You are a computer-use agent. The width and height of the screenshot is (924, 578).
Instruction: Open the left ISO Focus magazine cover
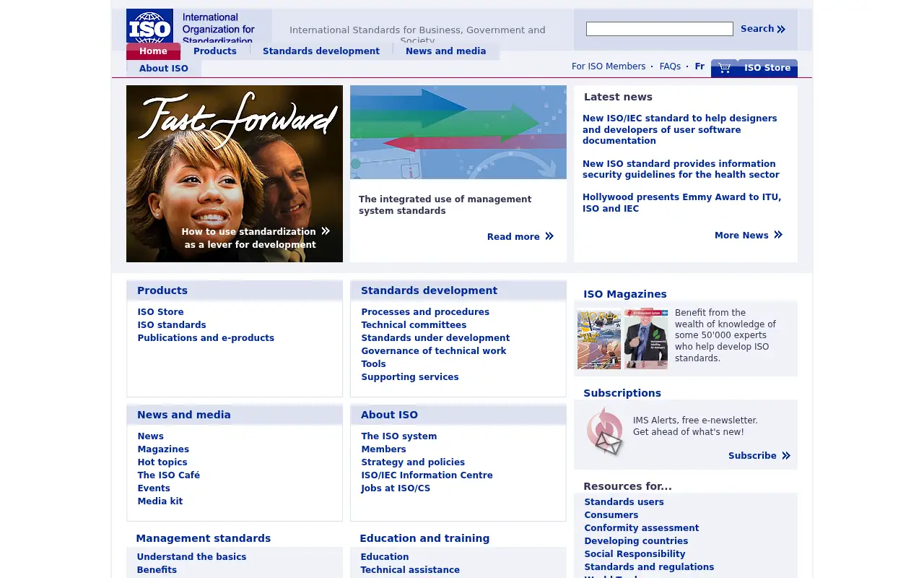click(599, 339)
